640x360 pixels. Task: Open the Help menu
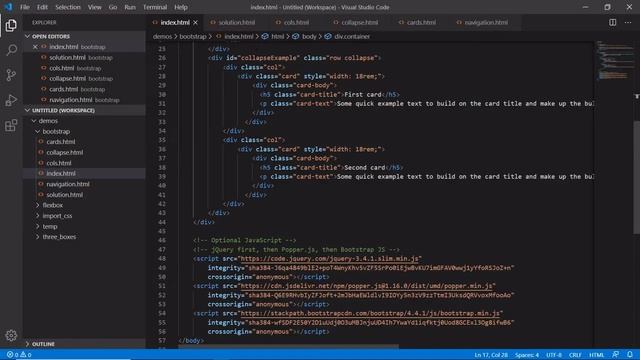181,7
